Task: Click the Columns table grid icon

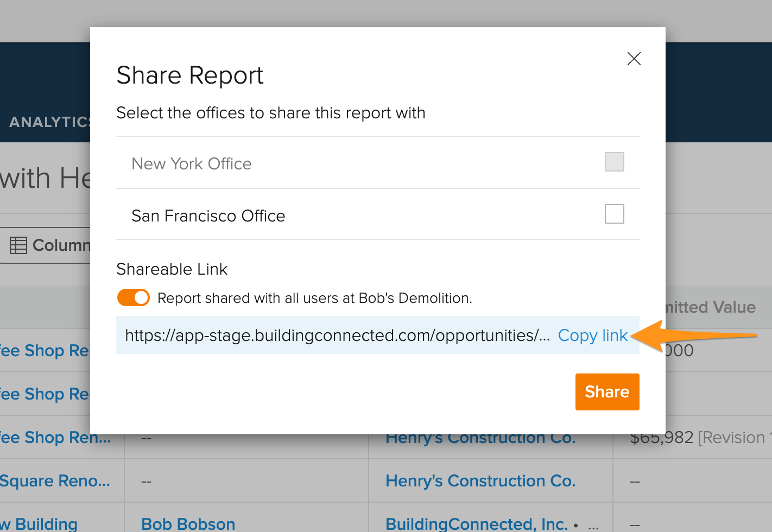Action: [18, 245]
